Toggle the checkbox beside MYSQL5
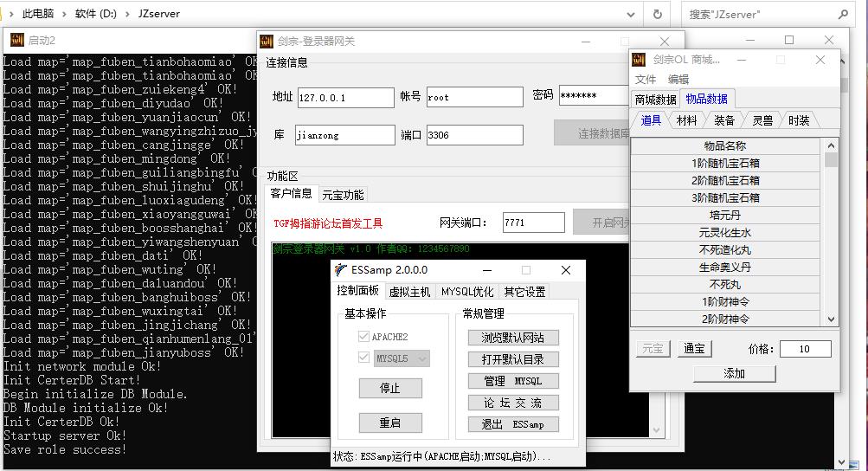Screen dimensions: 868x471 click(x=363, y=358)
